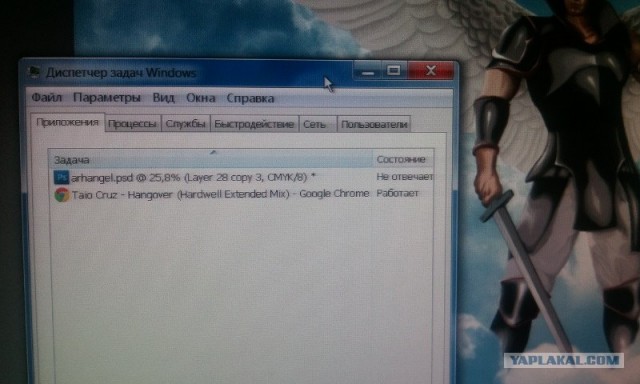
Task: Sort tasks by the Задача column header
Action: click(x=211, y=159)
